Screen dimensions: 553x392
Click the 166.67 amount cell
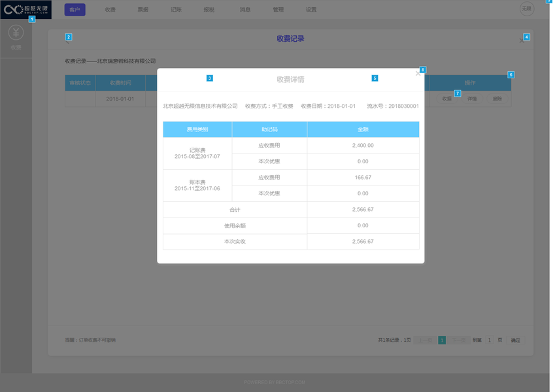363,177
